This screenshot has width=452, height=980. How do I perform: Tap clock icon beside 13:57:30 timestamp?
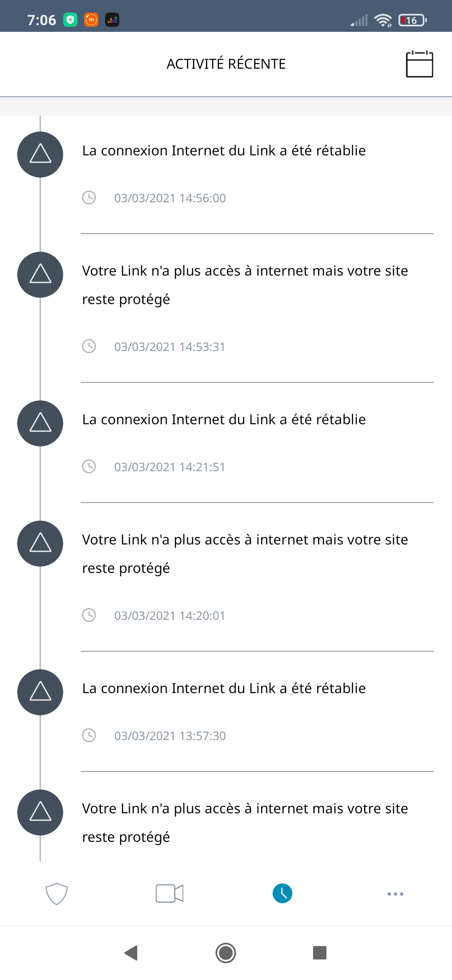[x=89, y=735]
